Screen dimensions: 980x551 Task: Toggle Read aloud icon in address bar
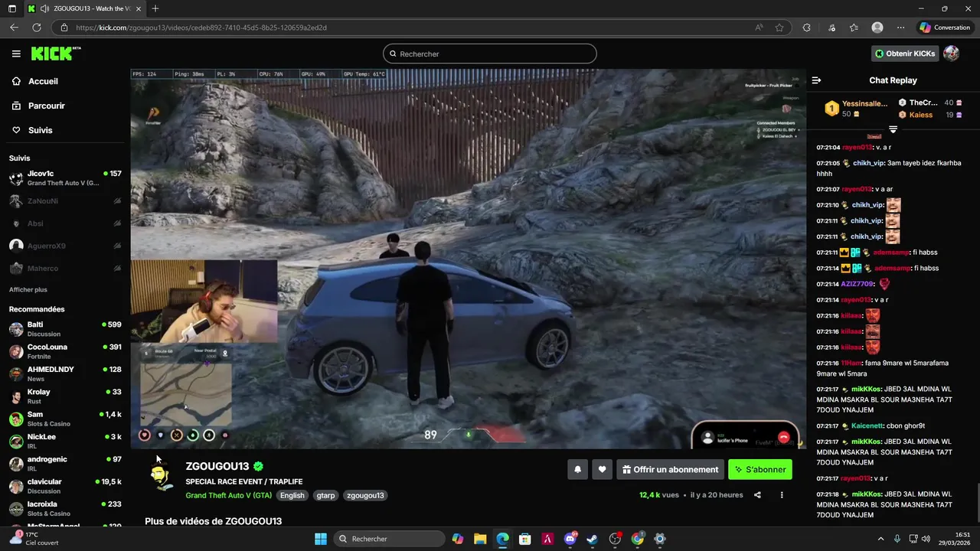click(x=759, y=28)
